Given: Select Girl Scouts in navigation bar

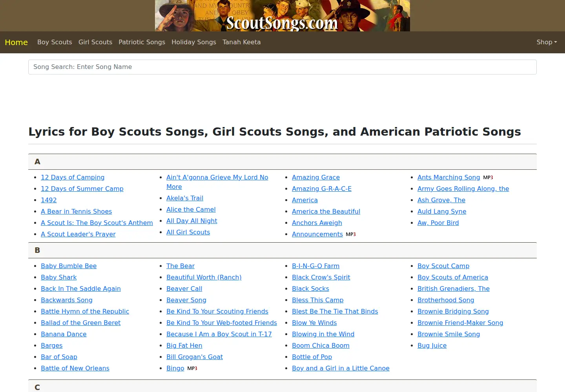Looking at the screenshot, I should [x=95, y=42].
